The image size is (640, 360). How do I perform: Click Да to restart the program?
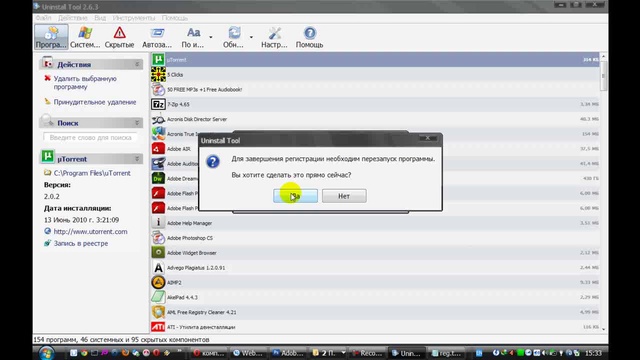[295, 196]
